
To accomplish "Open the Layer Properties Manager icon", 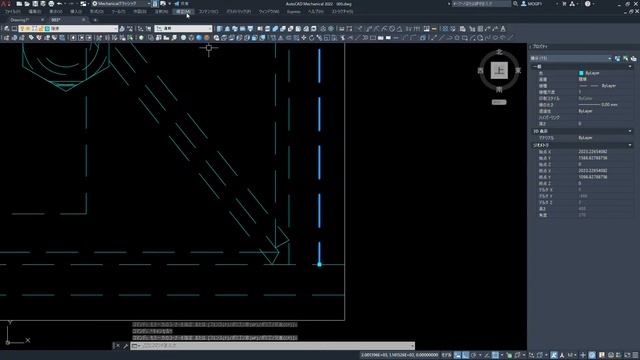I will point(7,29).
